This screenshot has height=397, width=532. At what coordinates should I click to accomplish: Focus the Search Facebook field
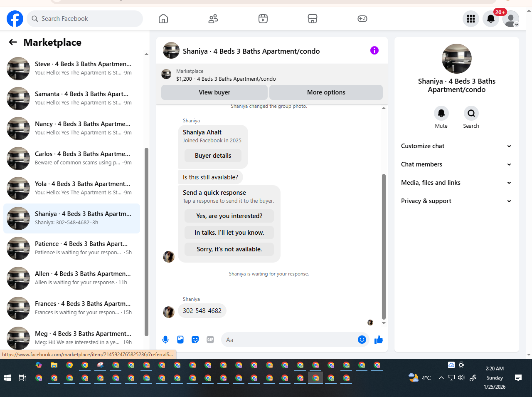85,19
